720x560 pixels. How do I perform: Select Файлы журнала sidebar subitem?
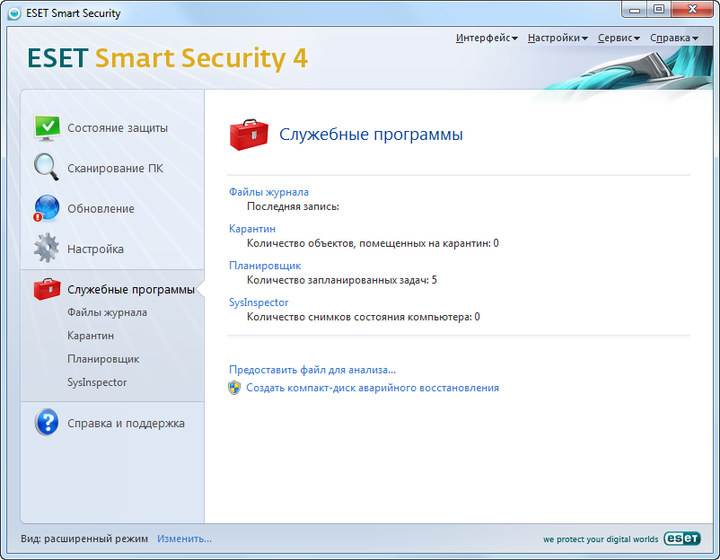click(x=107, y=313)
